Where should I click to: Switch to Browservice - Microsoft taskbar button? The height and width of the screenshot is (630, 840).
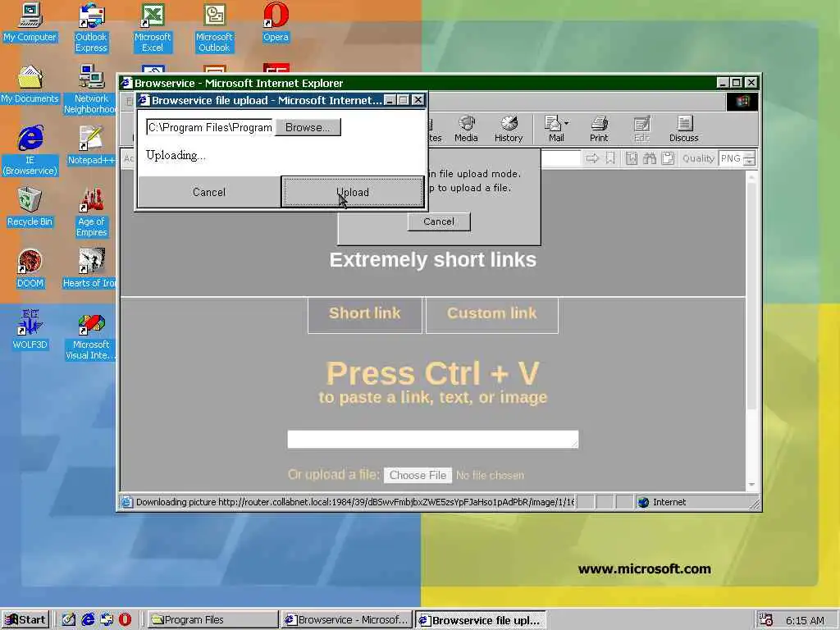point(347,620)
